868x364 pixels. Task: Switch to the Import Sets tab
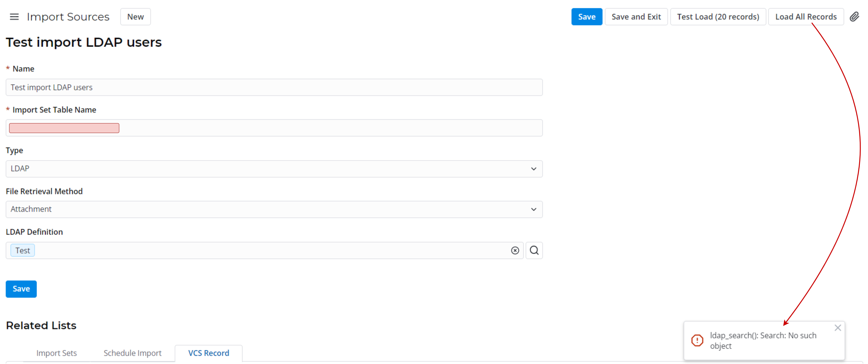57,353
